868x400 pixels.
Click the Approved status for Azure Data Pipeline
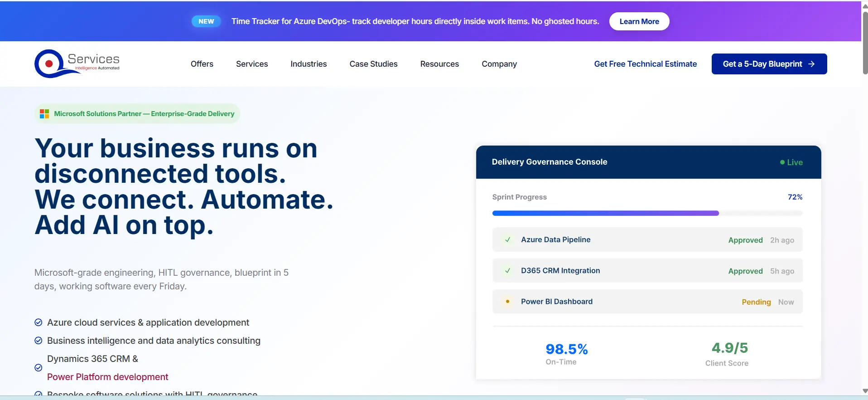tap(745, 240)
